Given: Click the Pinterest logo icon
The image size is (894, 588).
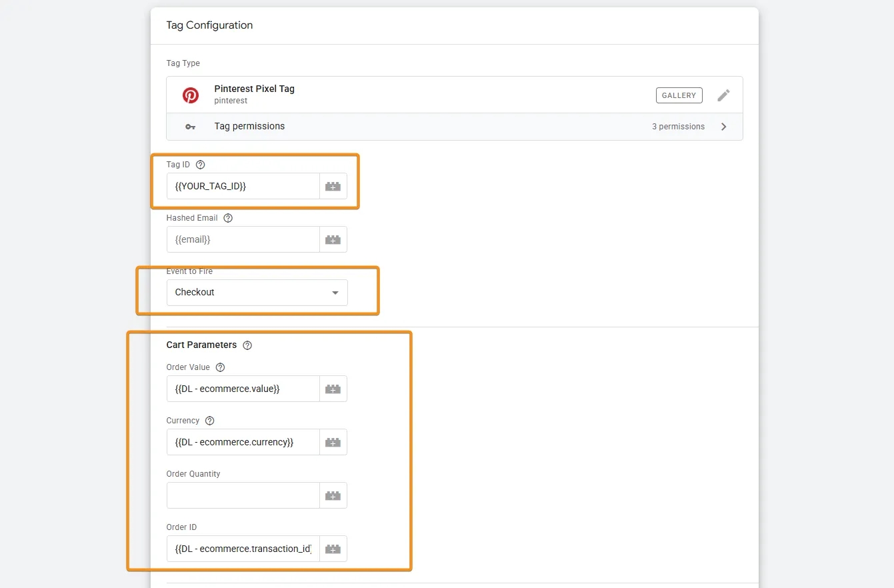Looking at the screenshot, I should [x=191, y=95].
